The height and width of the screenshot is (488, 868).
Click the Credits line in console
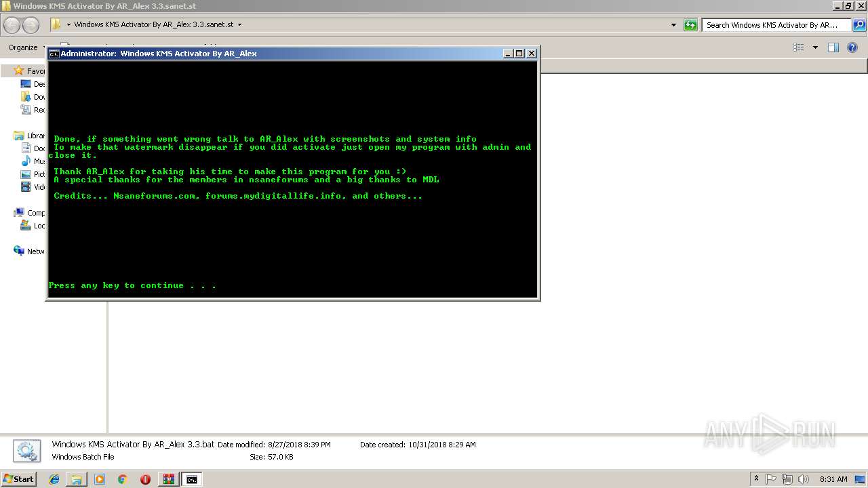tap(238, 196)
